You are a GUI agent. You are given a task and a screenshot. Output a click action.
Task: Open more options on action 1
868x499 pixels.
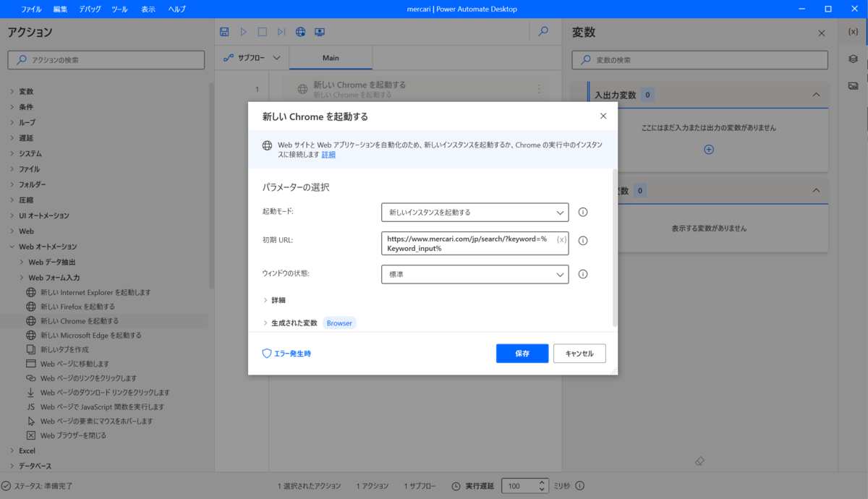(539, 89)
